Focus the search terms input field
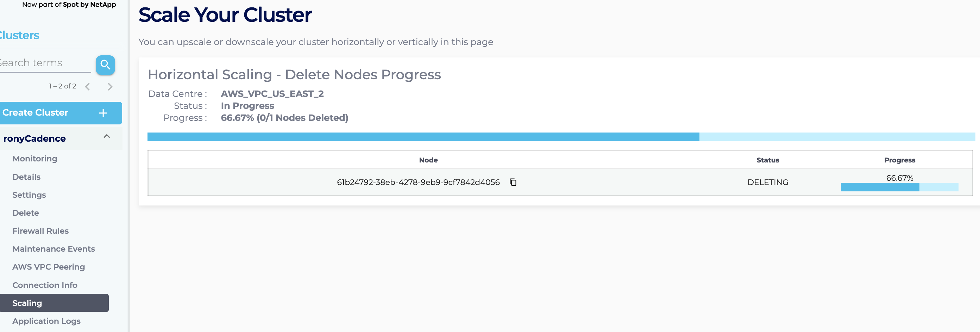Image resolution: width=980 pixels, height=332 pixels. tap(42, 63)
